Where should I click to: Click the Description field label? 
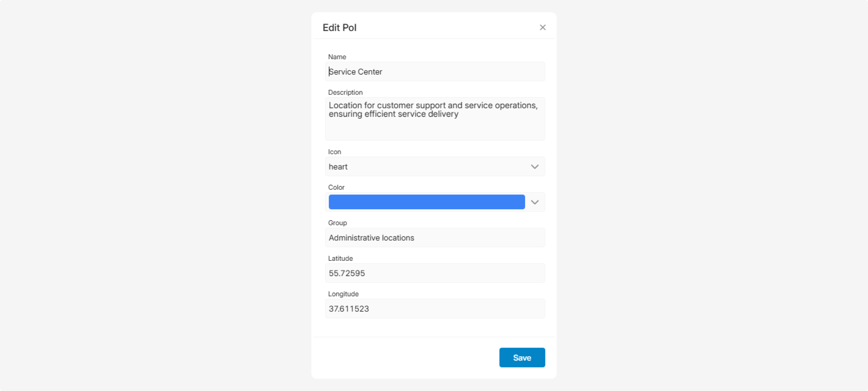point(345,92)
